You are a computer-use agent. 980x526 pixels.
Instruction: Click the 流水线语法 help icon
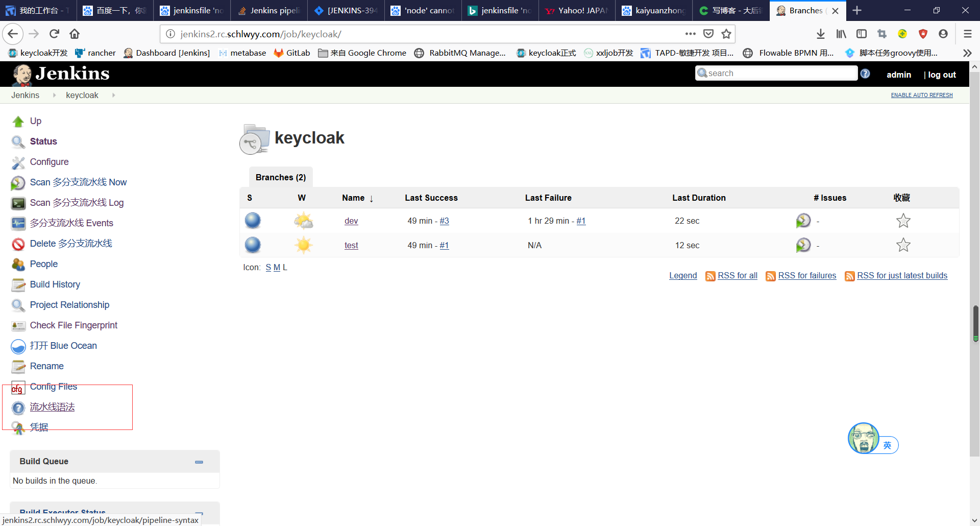[x=18, y=408]
